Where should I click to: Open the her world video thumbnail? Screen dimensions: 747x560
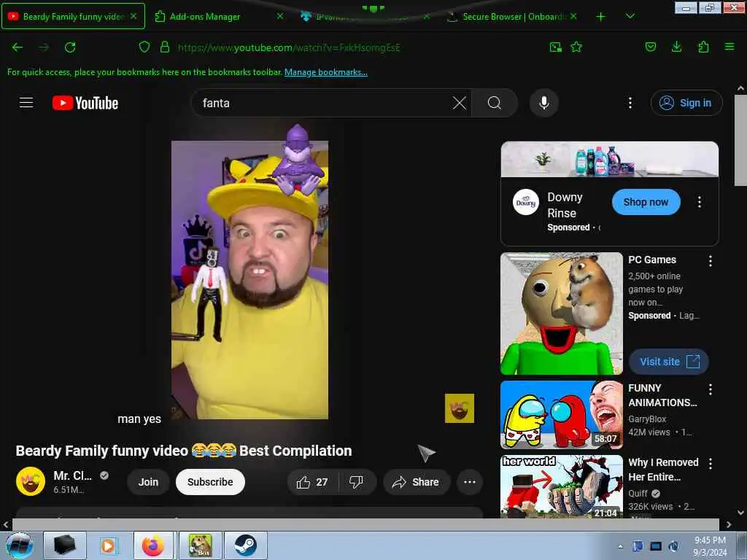point(562,486)
